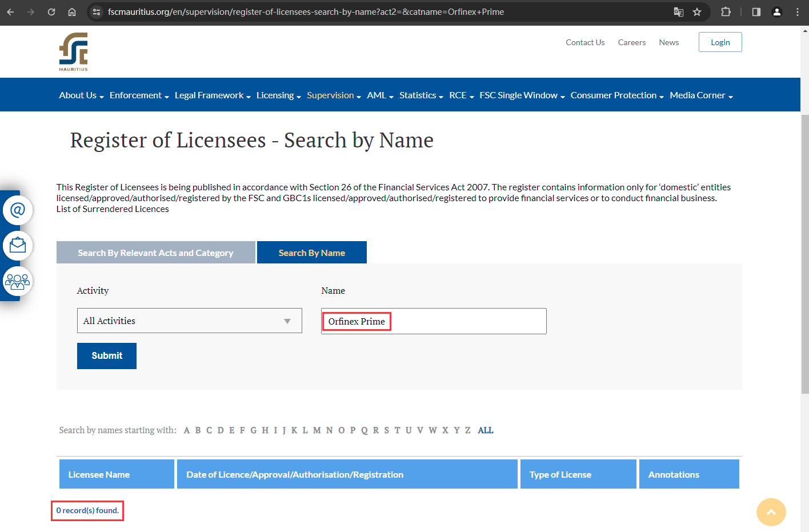Click the Name input field
The image size is (809, 532).
point(434,321)
